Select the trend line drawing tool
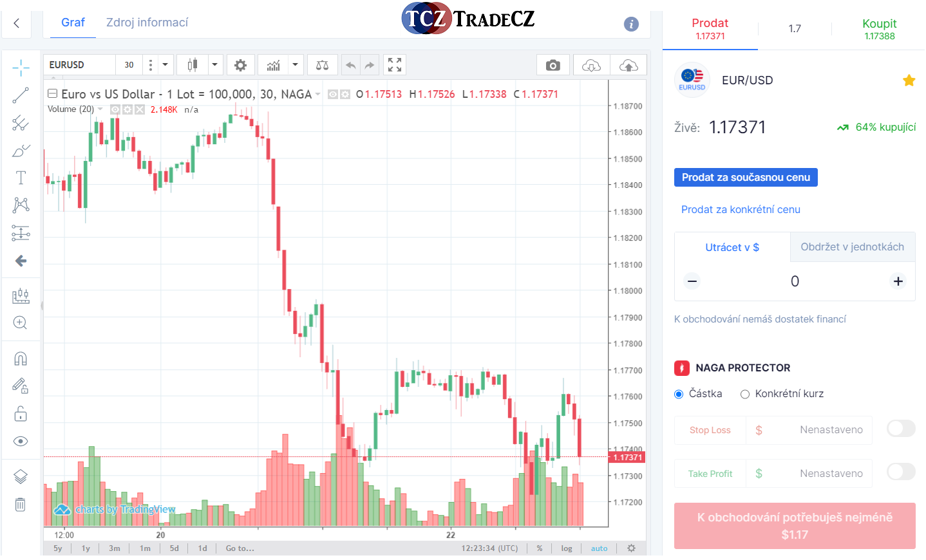 tap(21, 95)
